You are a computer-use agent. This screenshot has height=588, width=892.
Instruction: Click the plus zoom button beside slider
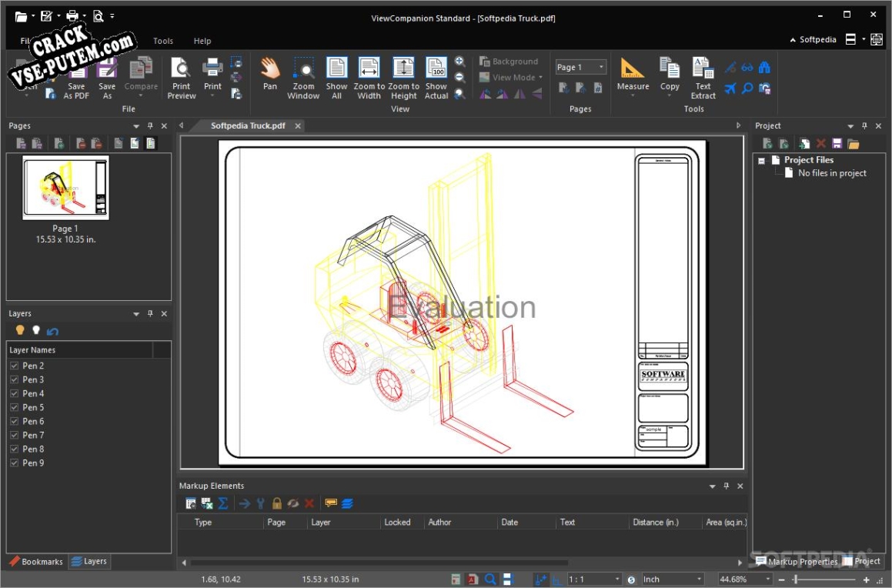click(866, 580)
